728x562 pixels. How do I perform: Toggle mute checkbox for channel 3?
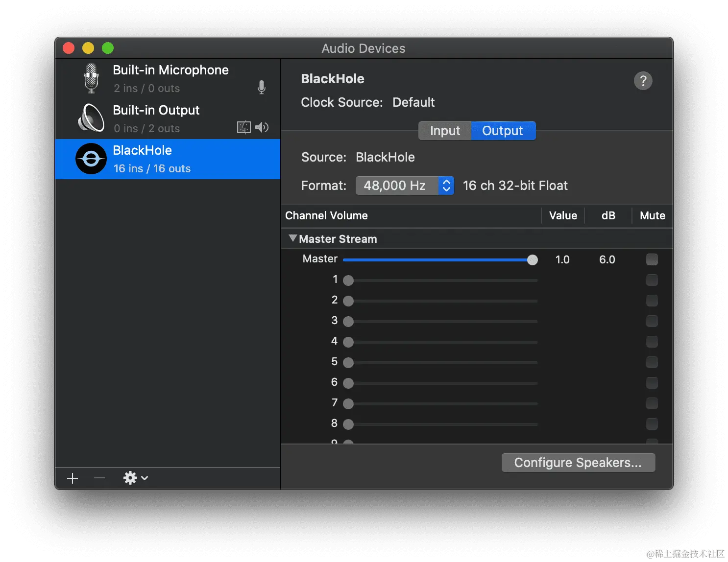click(652, 321)
